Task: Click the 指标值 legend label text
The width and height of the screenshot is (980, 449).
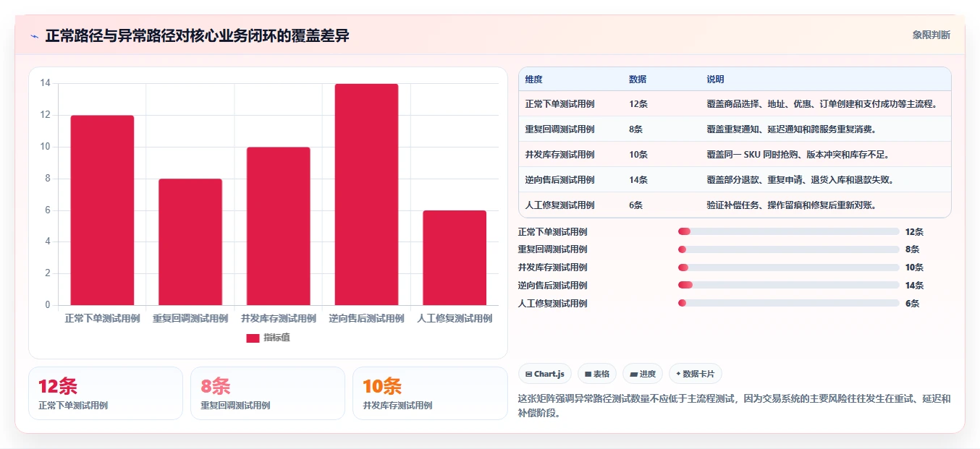Action: 276,338
